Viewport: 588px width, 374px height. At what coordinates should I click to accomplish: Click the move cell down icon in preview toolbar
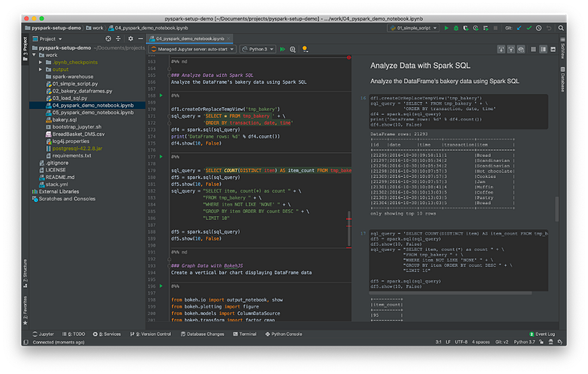click(x=501, y=49)
